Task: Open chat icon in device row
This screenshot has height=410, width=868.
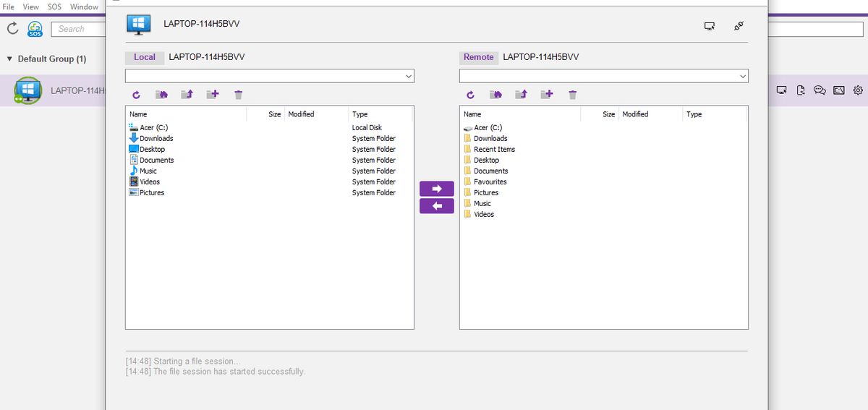Action: point(820,90)
